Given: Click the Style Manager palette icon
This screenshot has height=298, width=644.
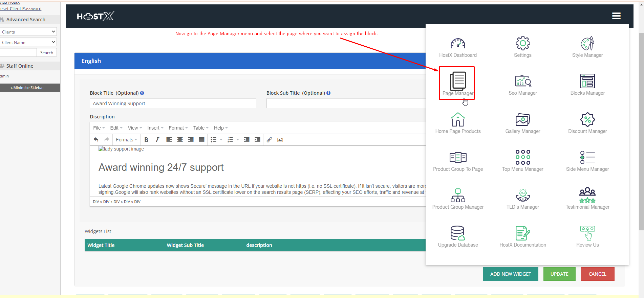Looking at the screenshot, I should click(x=587, y=44).
